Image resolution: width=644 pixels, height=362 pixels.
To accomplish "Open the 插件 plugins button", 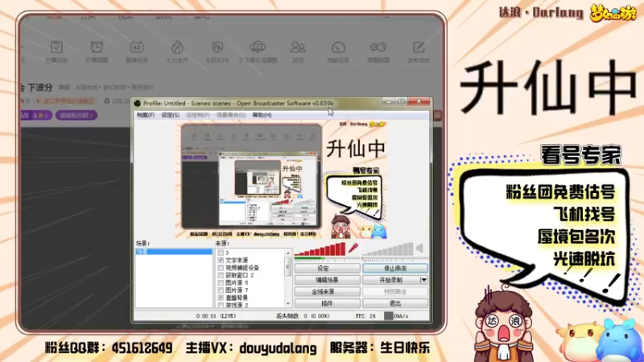I will 328,303.
